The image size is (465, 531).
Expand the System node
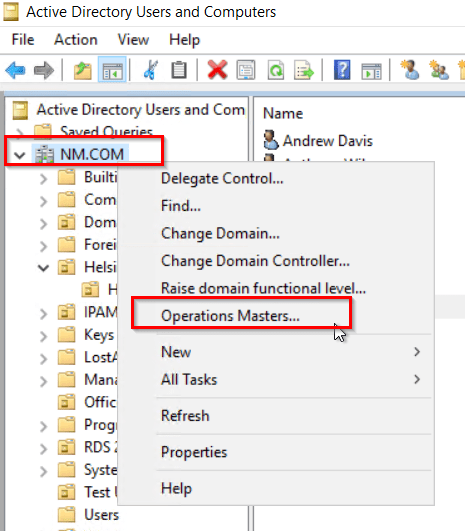(43, 471)
